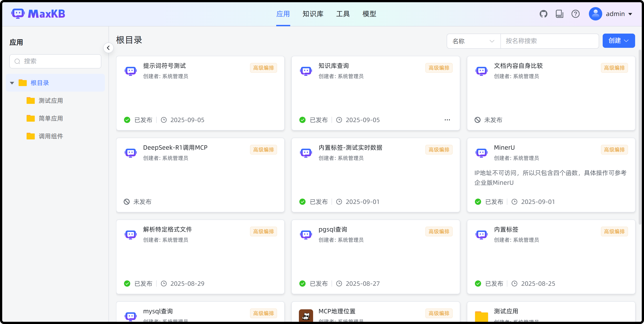Screen dimensions: 644x324
Task: Click robot icon of 解析特定格式文件 card
Action: coord(130,235)
